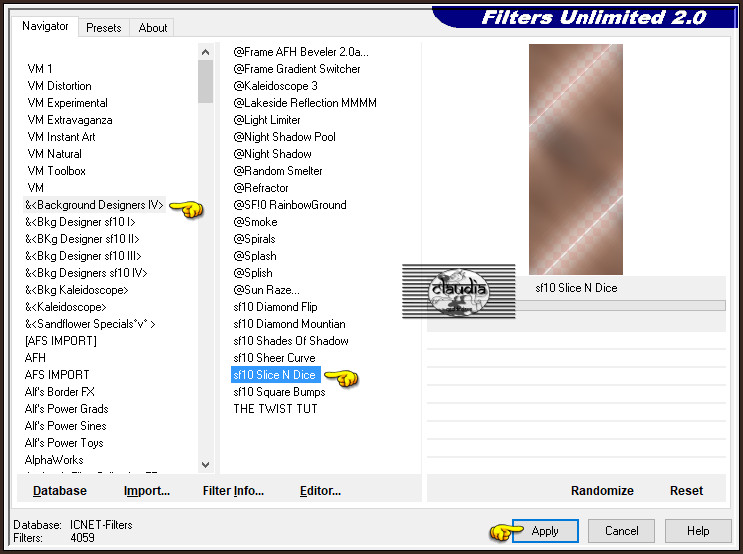This screenshot has height=554, width=743.
Task: Open the Editor... button
Action: (x=320, y=490)
